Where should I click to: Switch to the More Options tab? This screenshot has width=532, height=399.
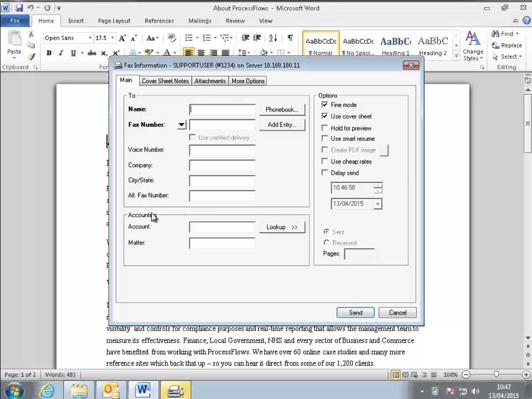point(248,81)
